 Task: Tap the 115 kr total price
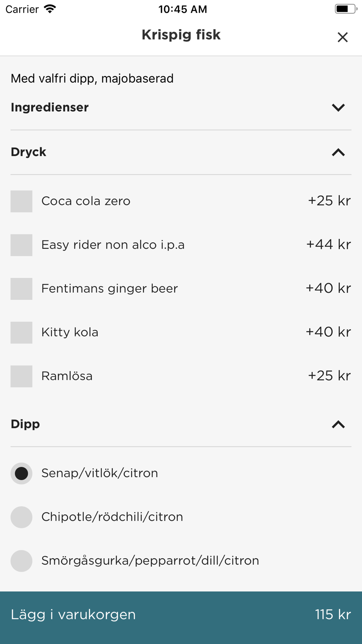(333, 615)
